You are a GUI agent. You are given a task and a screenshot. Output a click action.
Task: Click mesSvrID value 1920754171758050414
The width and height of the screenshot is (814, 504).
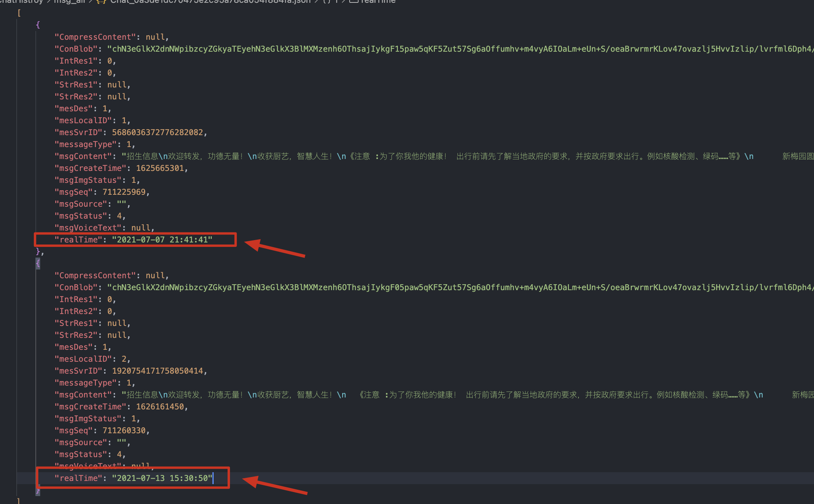tap(158, 371)
